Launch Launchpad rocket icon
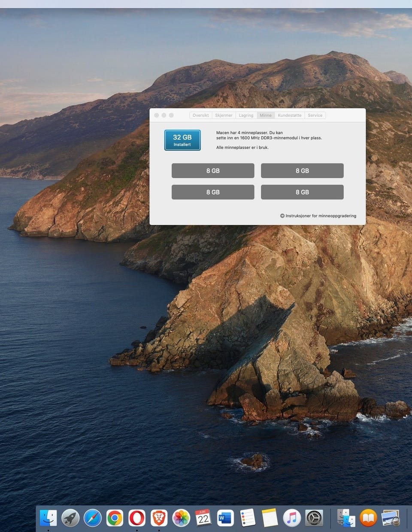Viewport: 412px width, 532px height. click(70, 518)
